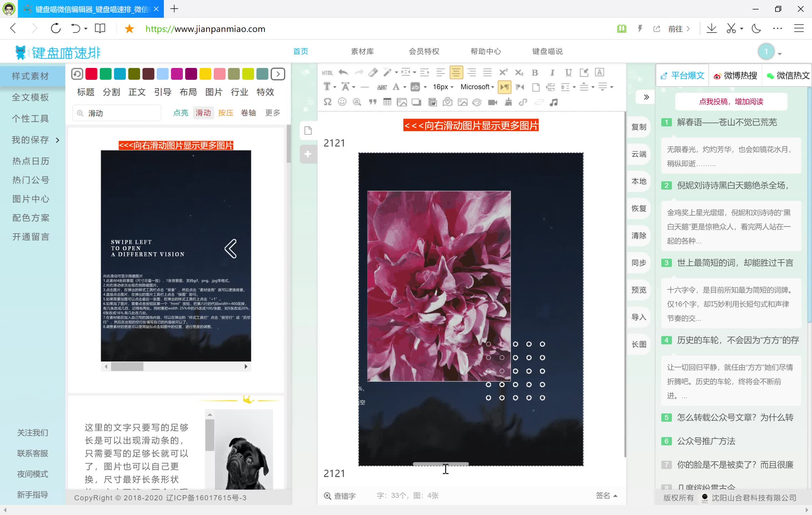This screenshot has width=812, height=515.
Task: Toggle italic formatting
Action: tap(552, 73)
